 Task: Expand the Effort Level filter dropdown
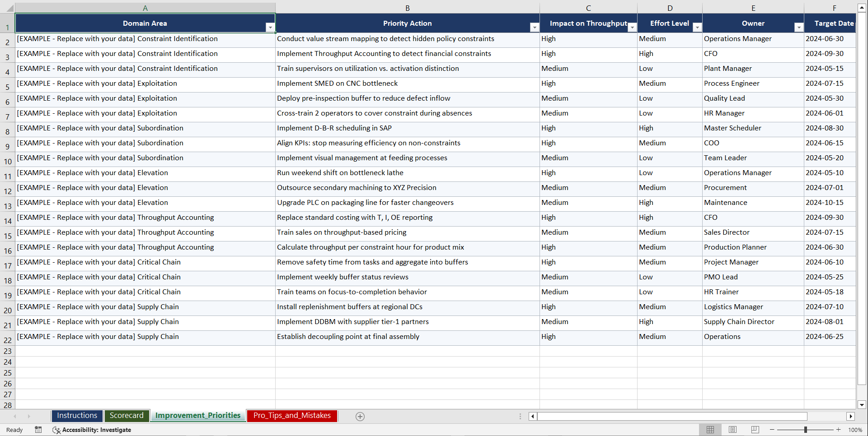[697, 28]
